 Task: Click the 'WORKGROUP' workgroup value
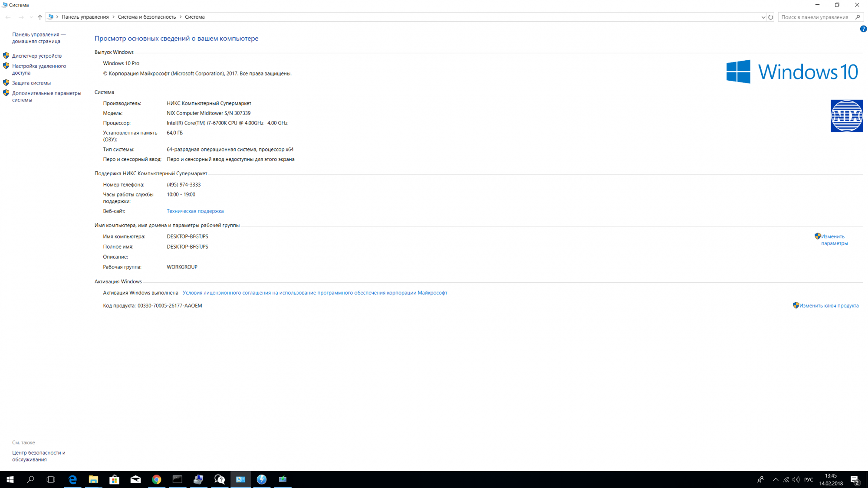click(182, 267)
